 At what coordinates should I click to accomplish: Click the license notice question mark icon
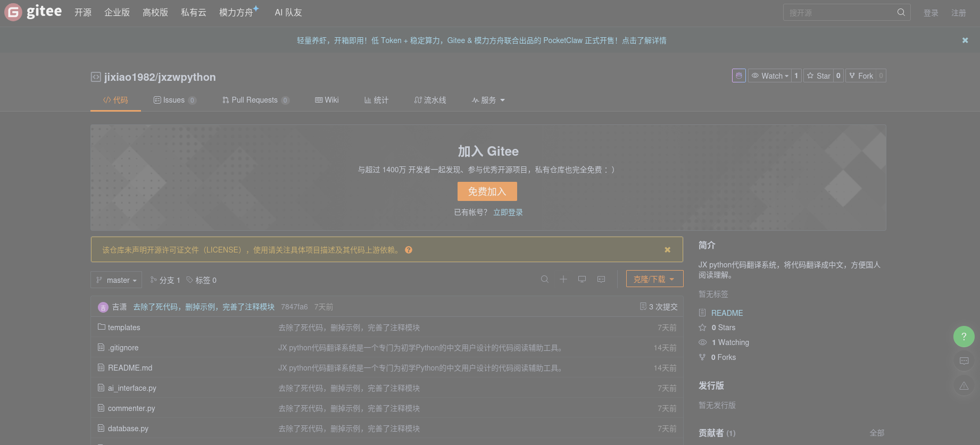[409, 250]
